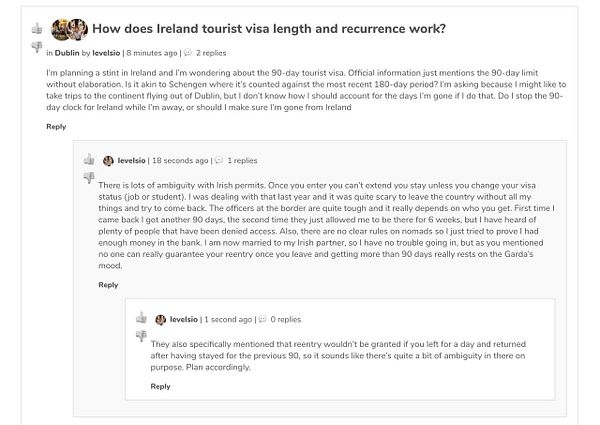Click the comment bubble icon beside '1 replies'
This screenshot has height=425, width=600.
pyautogui.click(x=218, y=160)
